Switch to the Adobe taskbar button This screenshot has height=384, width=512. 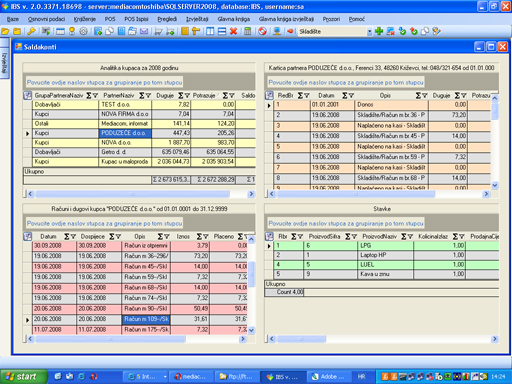coord(329,377)
